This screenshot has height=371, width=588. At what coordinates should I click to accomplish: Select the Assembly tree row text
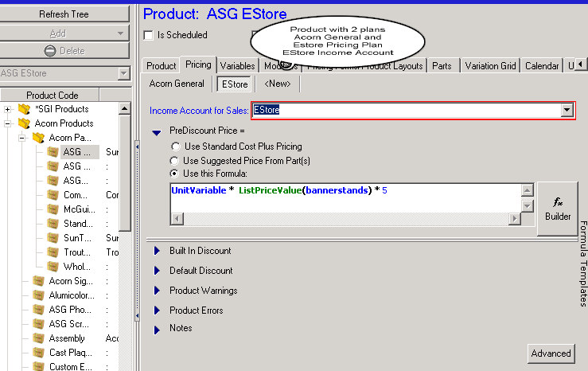(x=67, y=338)
